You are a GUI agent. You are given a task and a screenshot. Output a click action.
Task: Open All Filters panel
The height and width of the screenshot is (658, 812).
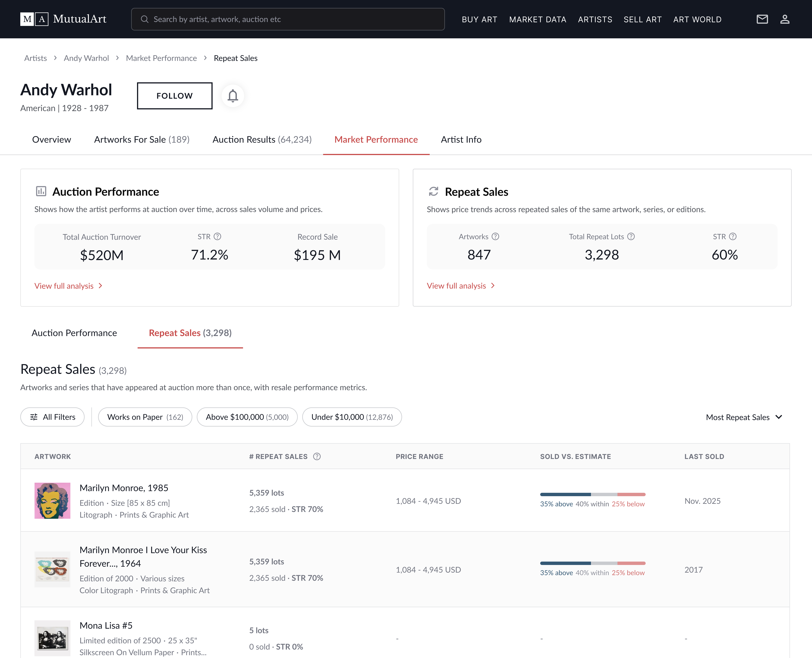52,417
